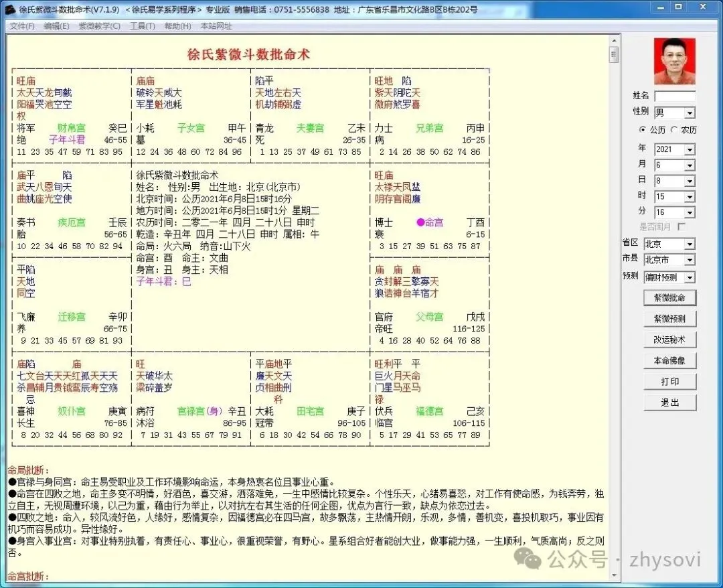Click the 疾厄宫 label
The width and height of the screenshot is (723, 588).
[x=72, y=223]
